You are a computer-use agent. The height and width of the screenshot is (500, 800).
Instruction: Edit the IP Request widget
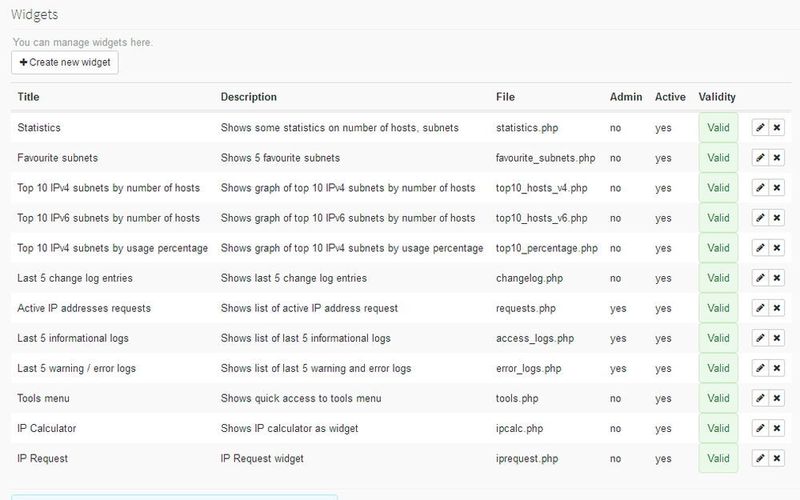[x=760, y=458]
